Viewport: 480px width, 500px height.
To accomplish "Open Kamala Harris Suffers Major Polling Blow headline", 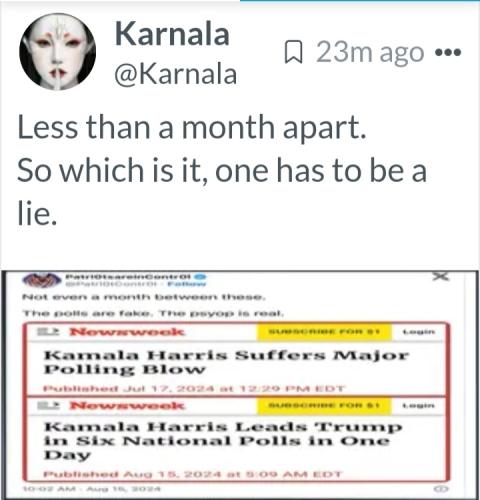I will coord(226,362).
